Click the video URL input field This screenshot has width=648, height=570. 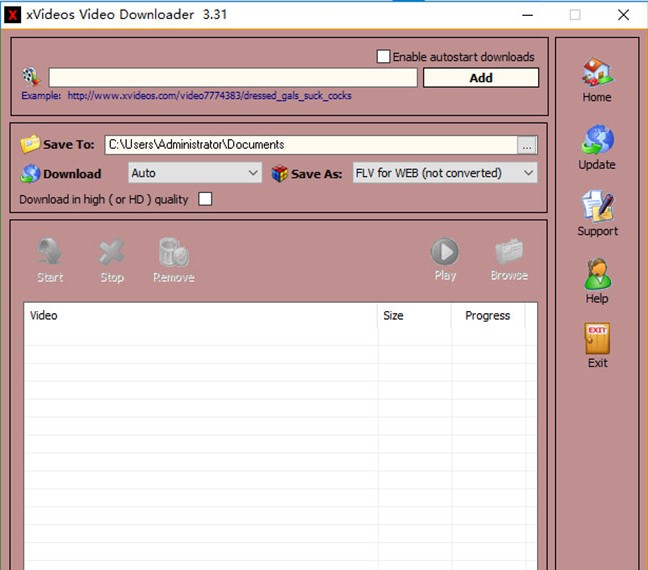(x=233, y=78)
